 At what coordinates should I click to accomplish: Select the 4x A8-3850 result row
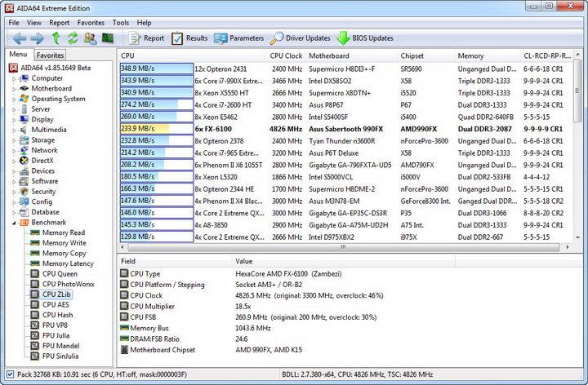click(345, 225)
